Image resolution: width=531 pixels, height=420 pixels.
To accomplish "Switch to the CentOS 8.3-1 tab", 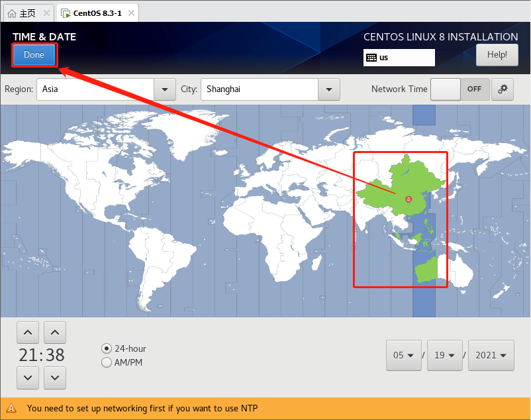I will pyautogui.click(x=97, y=13).
